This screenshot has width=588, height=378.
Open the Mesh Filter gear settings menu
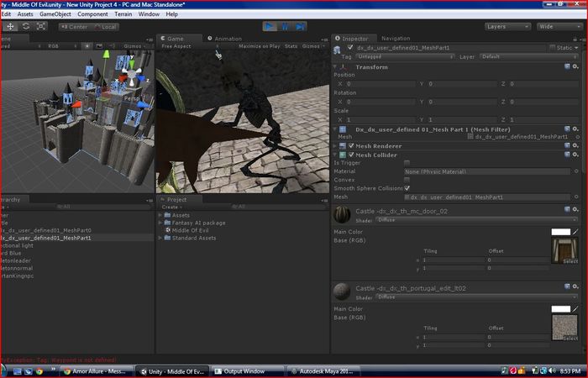575,129
